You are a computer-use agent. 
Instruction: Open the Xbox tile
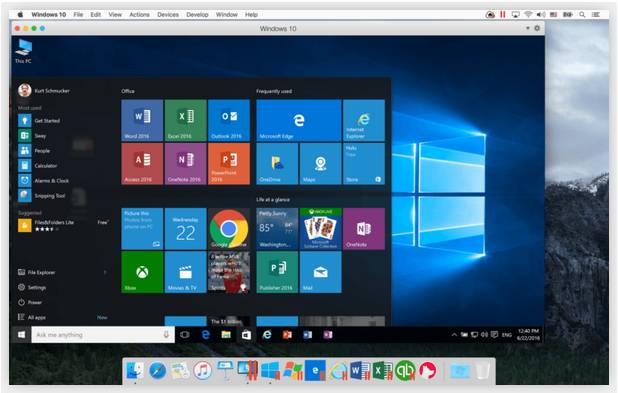click(142, 272)
